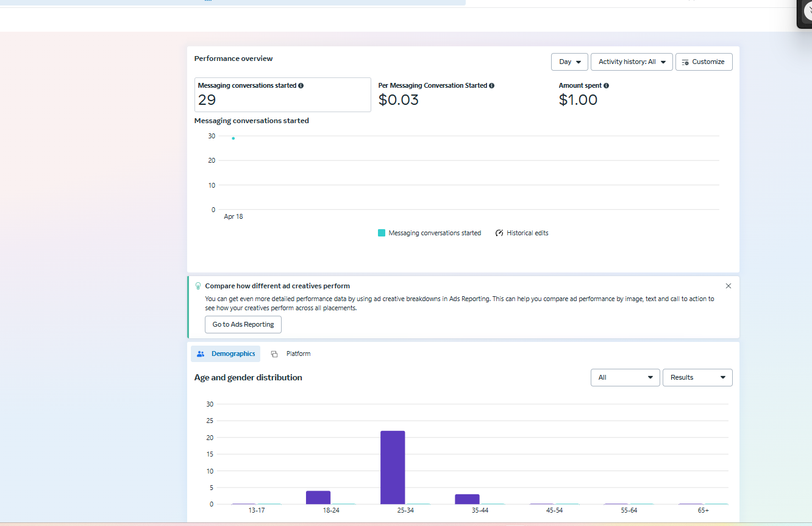Viewport: 812px width, 526px height.
Task: Open the Day time granularity dropdown
Action: pos(569,62)
